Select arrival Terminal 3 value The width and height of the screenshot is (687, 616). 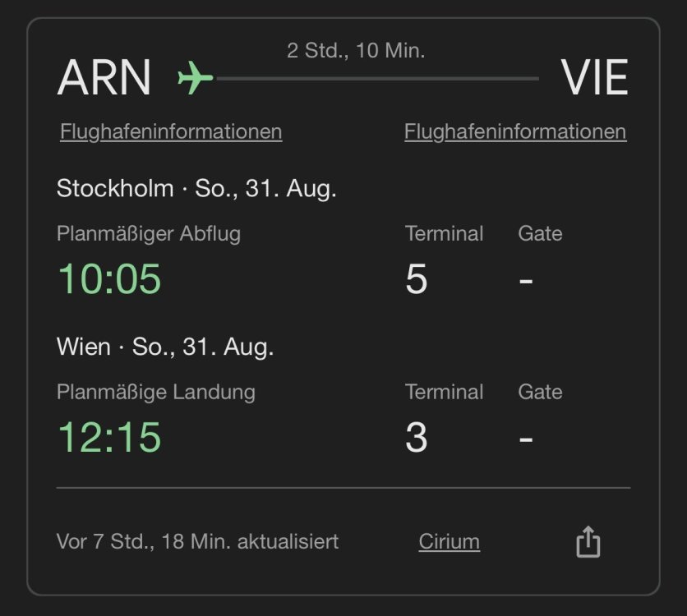pos(417,438)
